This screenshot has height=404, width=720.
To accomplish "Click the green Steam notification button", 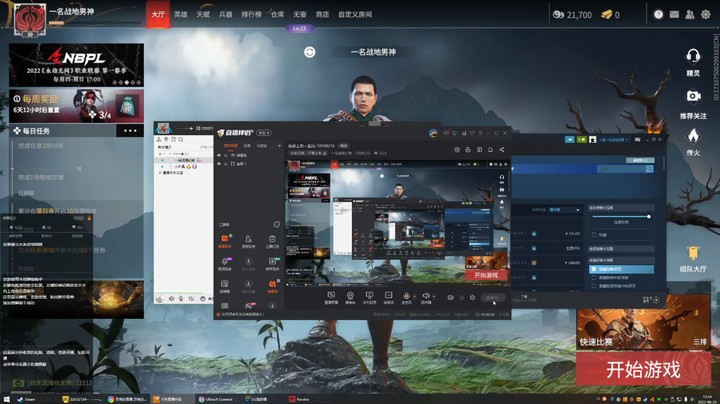I will pos(581,139).
